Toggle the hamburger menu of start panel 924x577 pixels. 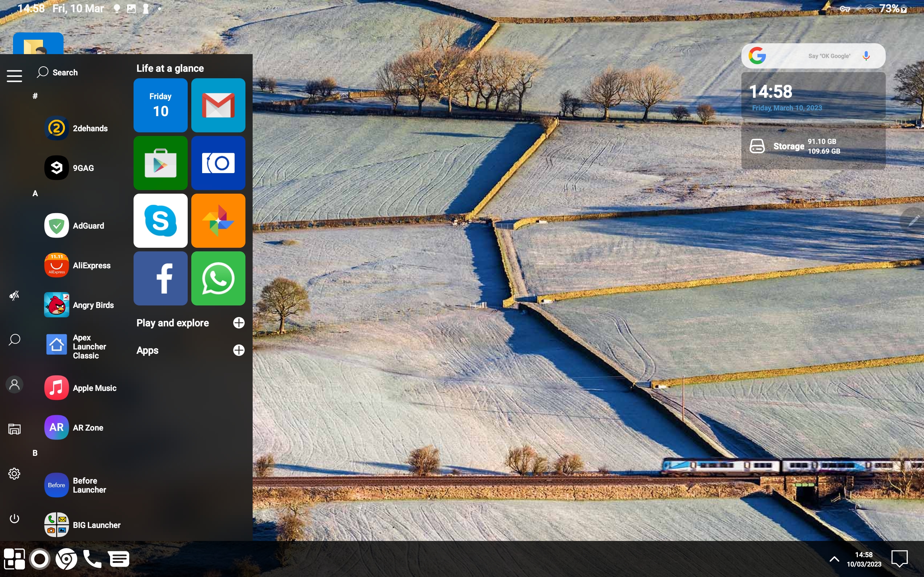(14, 76)
